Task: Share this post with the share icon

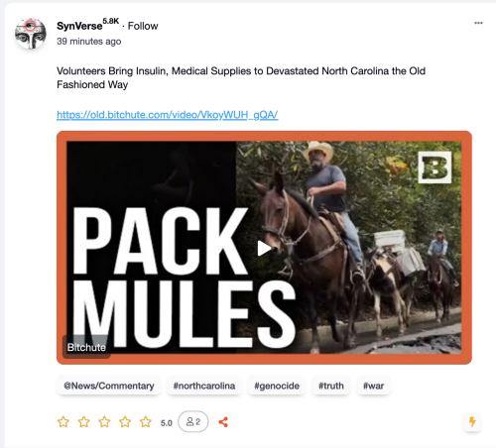Action: (x=223, y=422)
